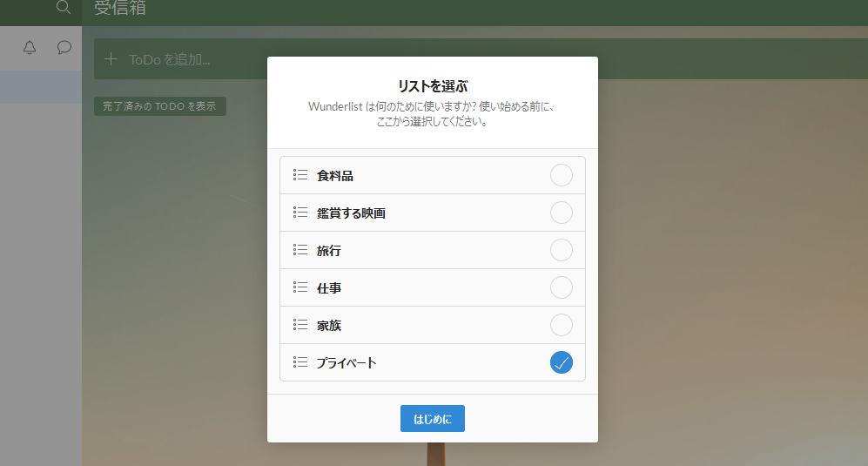
Task: Click the 家族 label
Action: point(329,325)
